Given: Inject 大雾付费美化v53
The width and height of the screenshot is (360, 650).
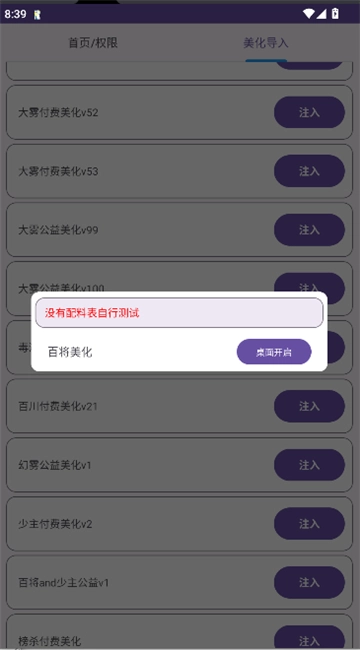Looking at the screenshot, I should [309, 171].
